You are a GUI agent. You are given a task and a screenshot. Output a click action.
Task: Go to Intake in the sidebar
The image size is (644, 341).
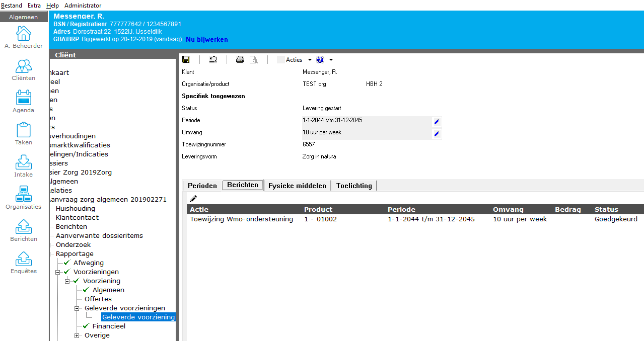tap(24, 166)
